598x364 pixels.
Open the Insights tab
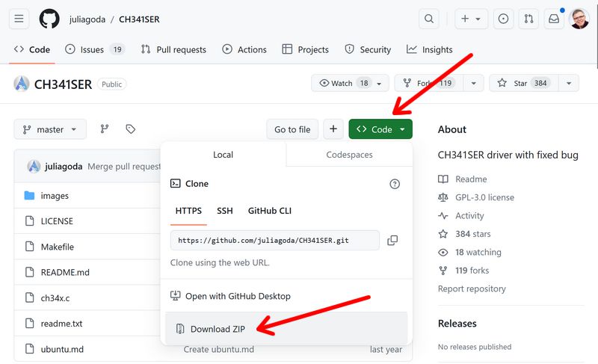(429, 49)
